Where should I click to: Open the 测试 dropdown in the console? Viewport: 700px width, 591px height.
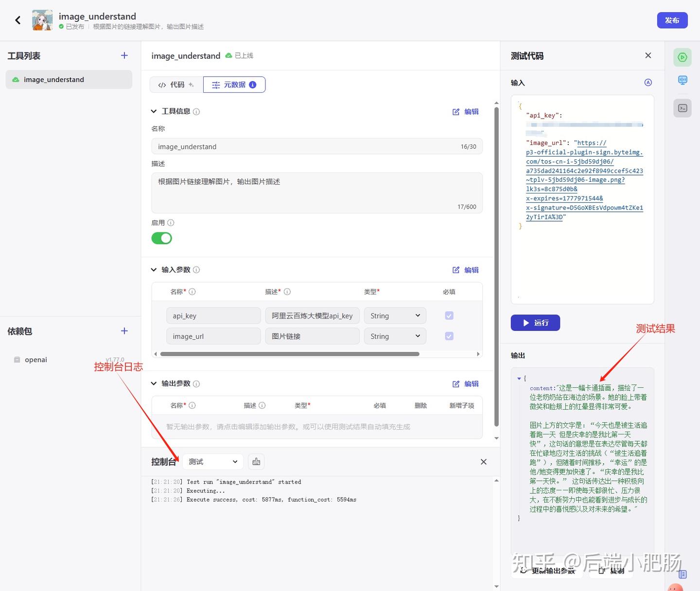point(212,462)
